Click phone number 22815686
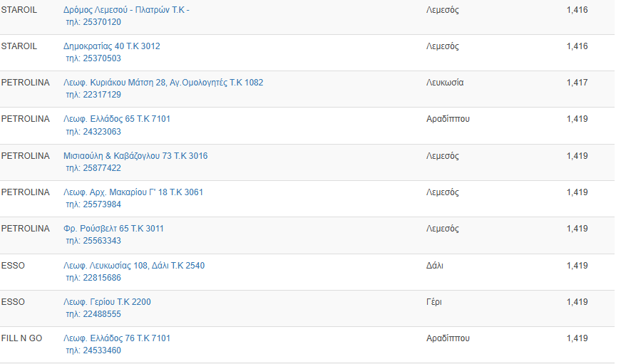The width and height of the screenshot is (621, 364). coord(93,278)
